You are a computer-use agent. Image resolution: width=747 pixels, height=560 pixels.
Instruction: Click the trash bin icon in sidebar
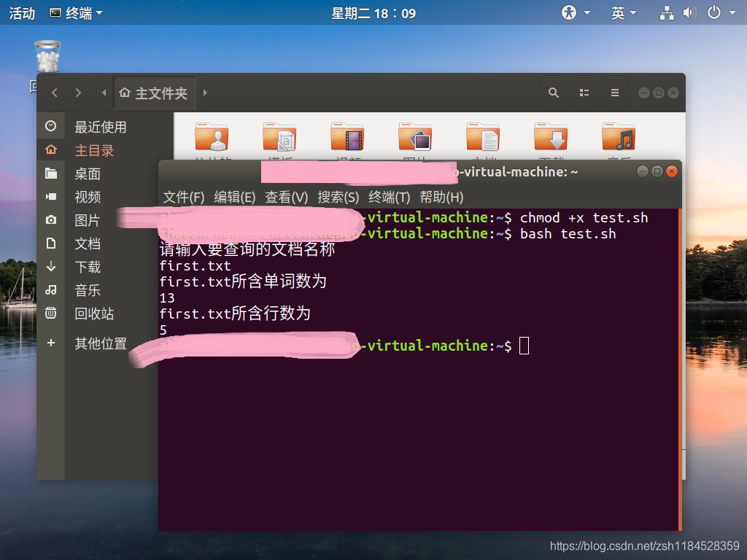pos(51,313)
